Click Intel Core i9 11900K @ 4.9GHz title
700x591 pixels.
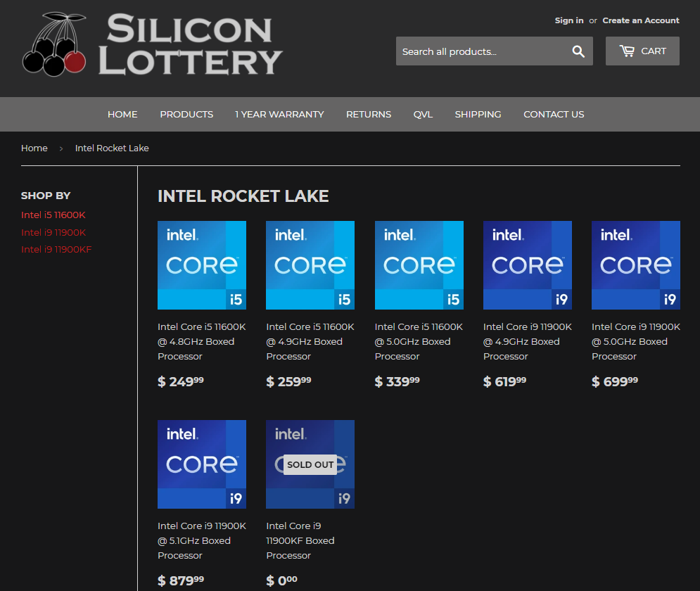pos(528,341)
